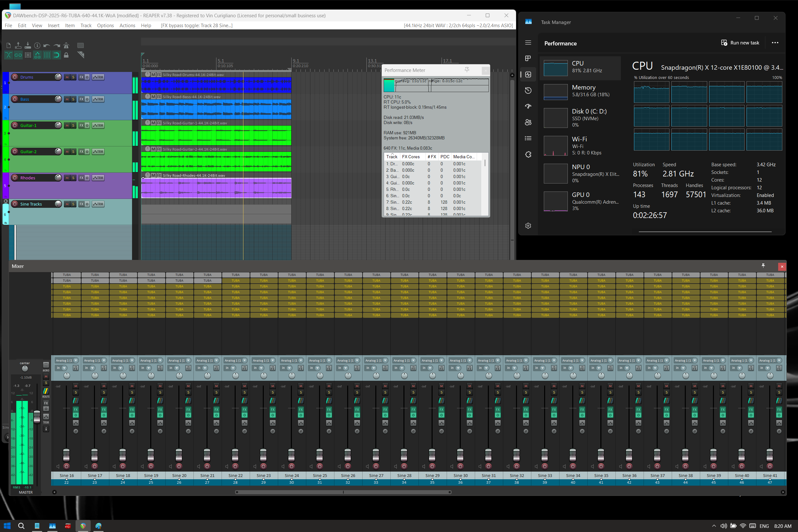This screenshot has height=532, width=798.
Task: Click Rhodes track TRIM envelope button
Action: click(98, 178)
